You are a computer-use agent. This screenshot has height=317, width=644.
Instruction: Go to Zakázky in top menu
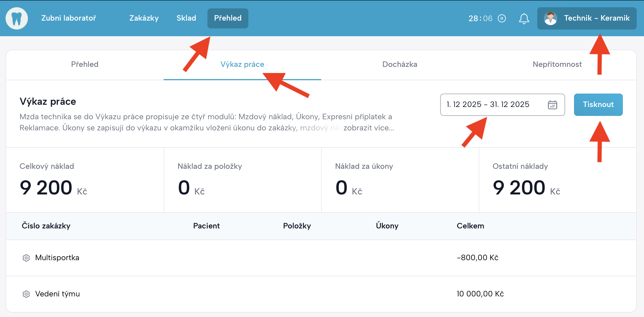(x=144, y=18)
